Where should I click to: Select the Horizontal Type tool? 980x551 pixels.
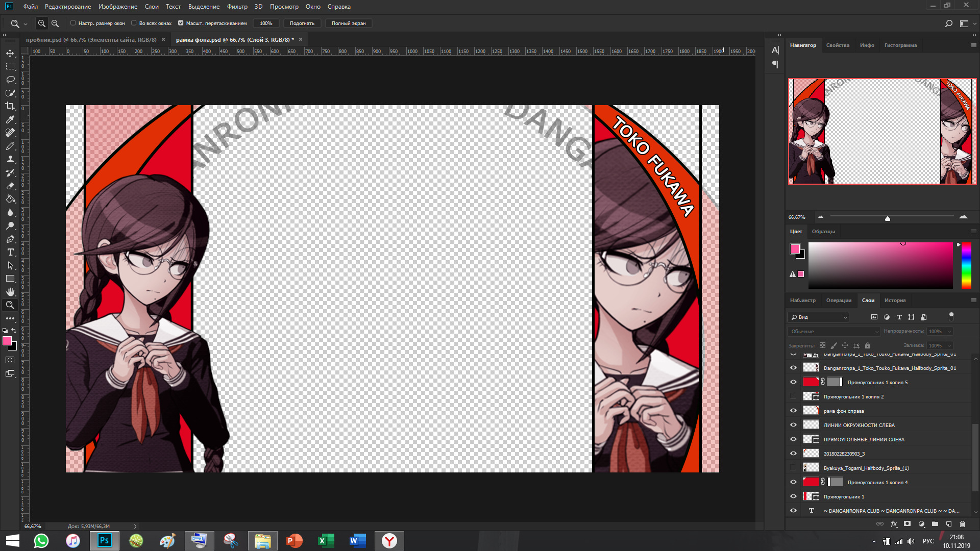(x=10, y=252)
